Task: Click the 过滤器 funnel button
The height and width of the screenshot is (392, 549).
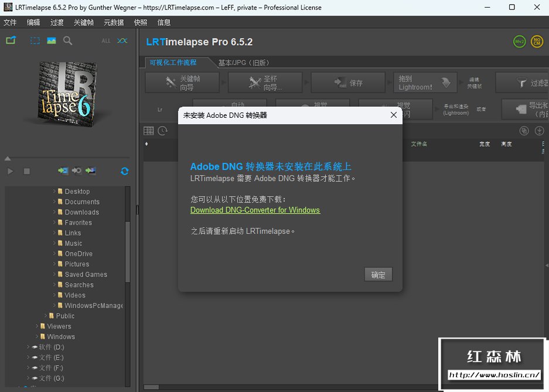Action: 523,83
